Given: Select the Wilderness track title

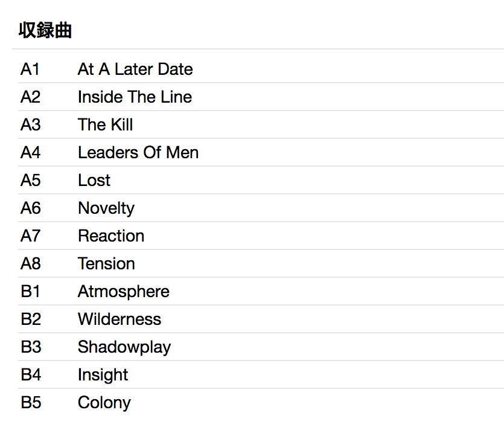Looking at the screenshot, I should point(120,319).
